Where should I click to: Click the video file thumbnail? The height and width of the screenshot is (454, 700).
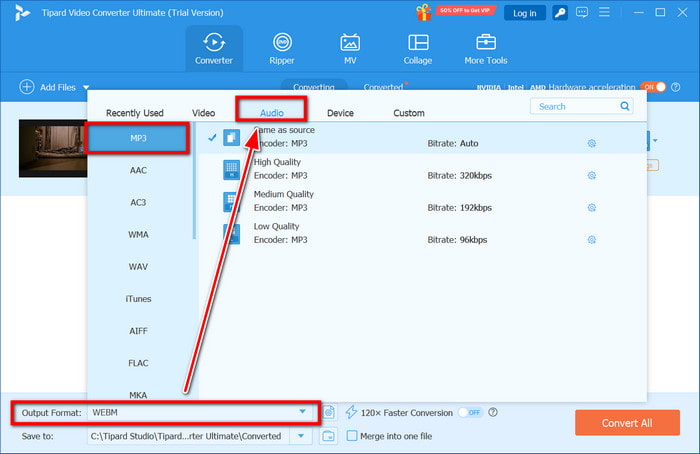tap(53, 148)
